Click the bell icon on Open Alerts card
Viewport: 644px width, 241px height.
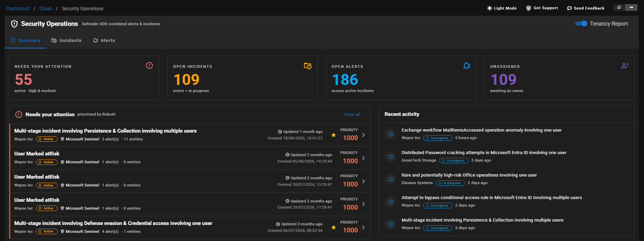tap(466, 65)
